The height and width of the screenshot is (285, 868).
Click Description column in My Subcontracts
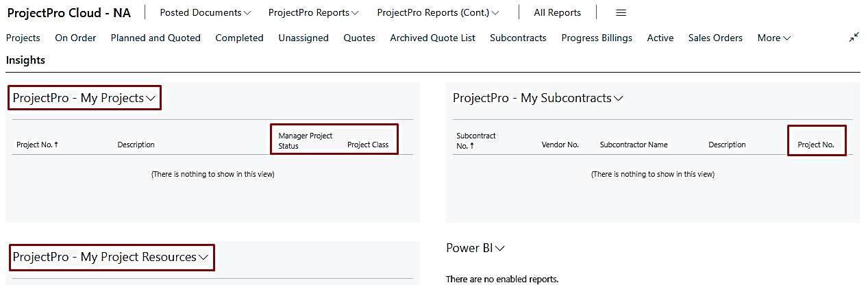pos(727,145)
